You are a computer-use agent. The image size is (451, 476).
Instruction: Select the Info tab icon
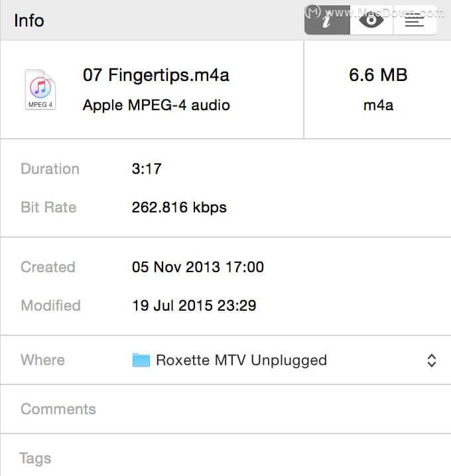coord(327,20)
